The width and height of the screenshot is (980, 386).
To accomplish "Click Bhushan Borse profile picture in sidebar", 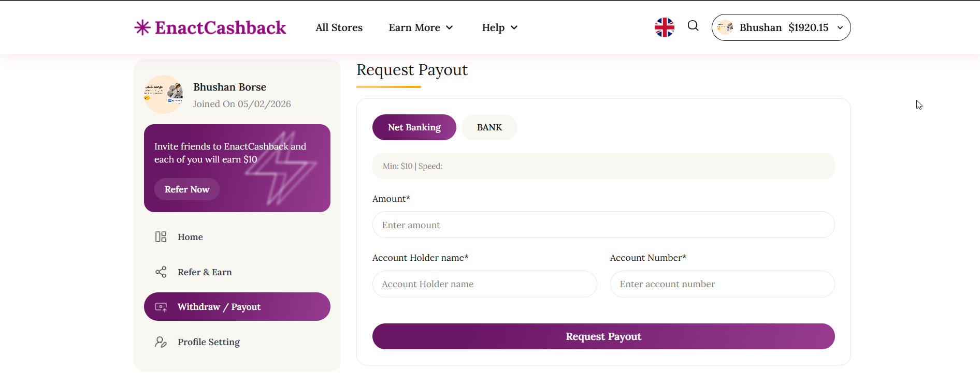I will (x=164, y=94).
